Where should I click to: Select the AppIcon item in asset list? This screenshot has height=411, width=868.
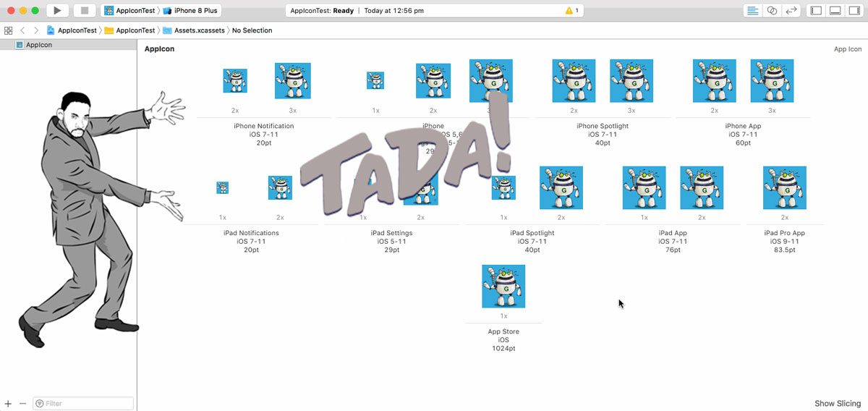(x=68, y=45)
